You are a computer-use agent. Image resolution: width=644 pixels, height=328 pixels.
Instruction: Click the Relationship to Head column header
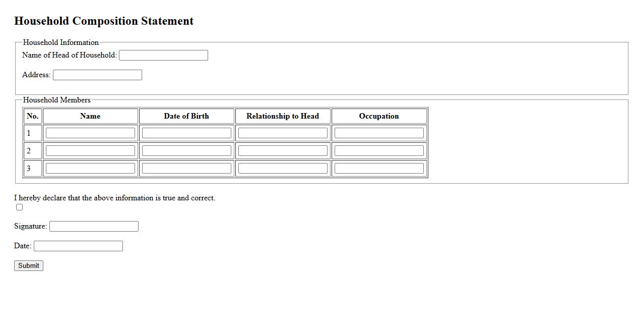click(283, 116)
